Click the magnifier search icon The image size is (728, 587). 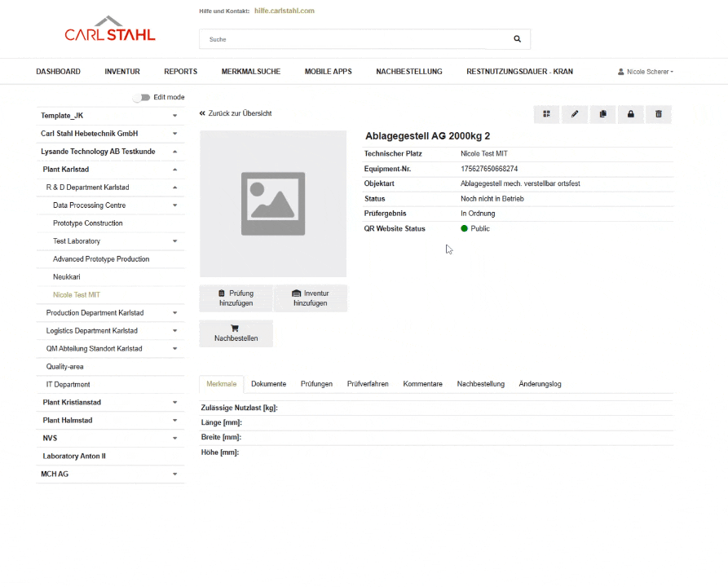point(517,39)
